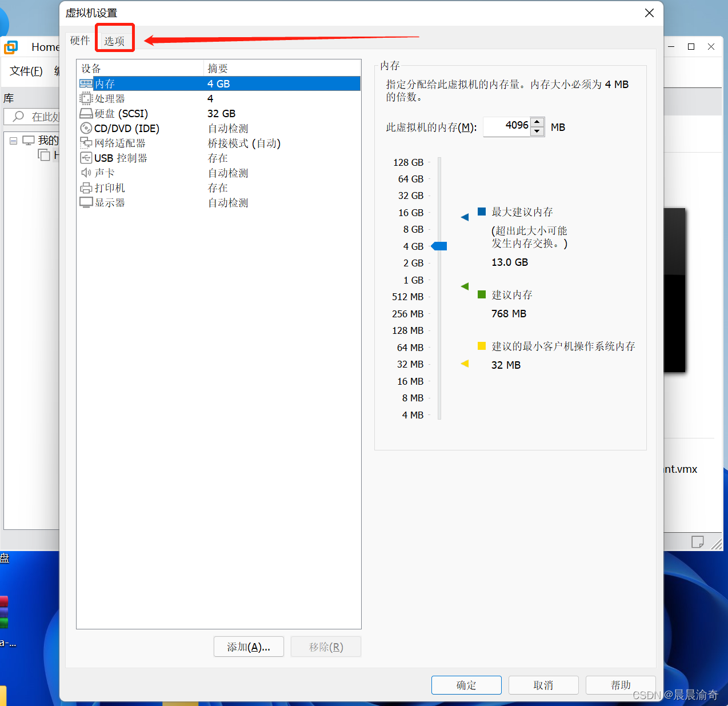Viewport: 728px width, 706px height.
Task: Click the 32 GB hard disk summary cell
Action: pyautogui.click(x=222, y=113)
